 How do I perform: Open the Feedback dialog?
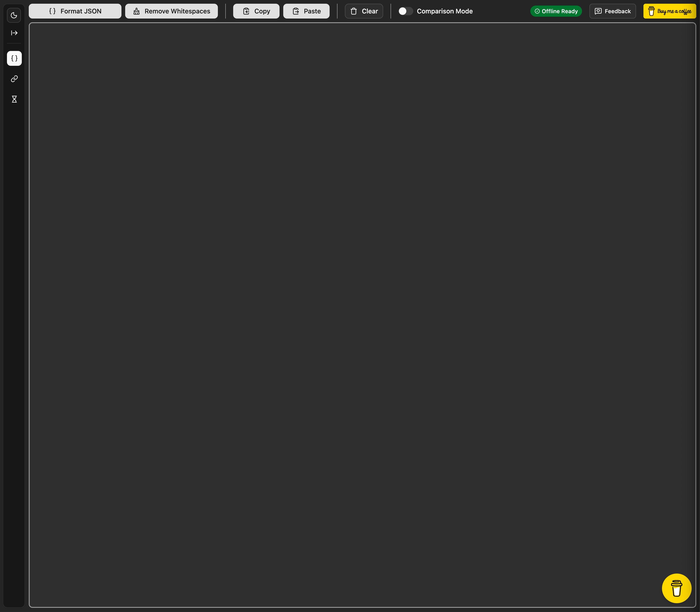612,11
